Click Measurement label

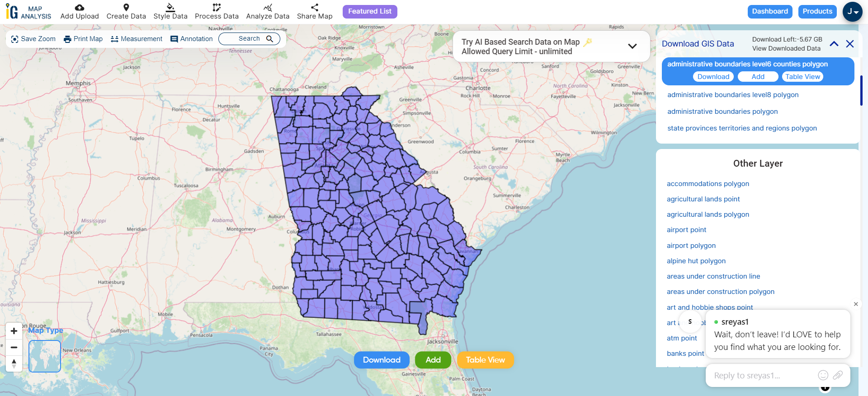tap(142, 39)
